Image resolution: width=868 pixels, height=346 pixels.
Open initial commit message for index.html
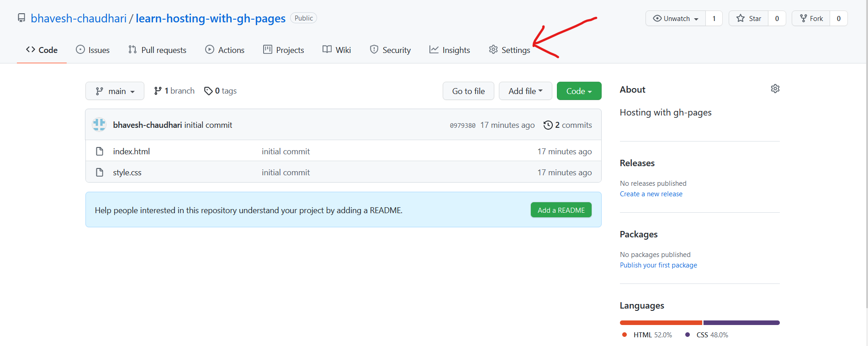(286, 152)
